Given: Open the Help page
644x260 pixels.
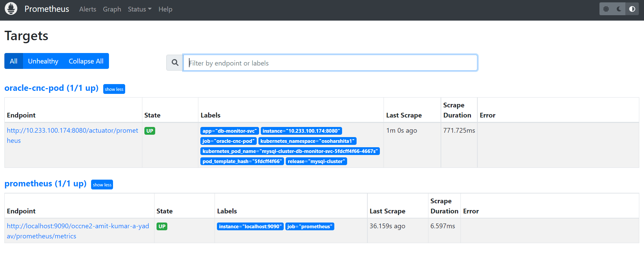Looking at the screenshot, I should pyautogui.click(x=165, y=9).
